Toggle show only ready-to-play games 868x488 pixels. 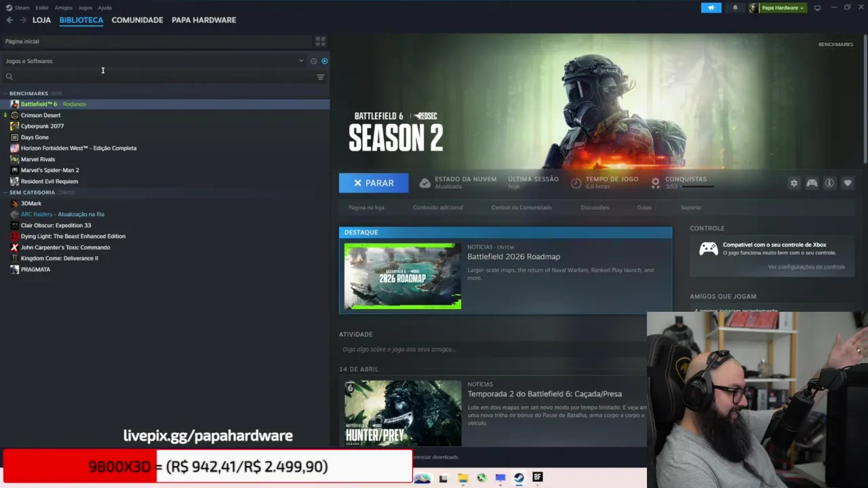324,61
